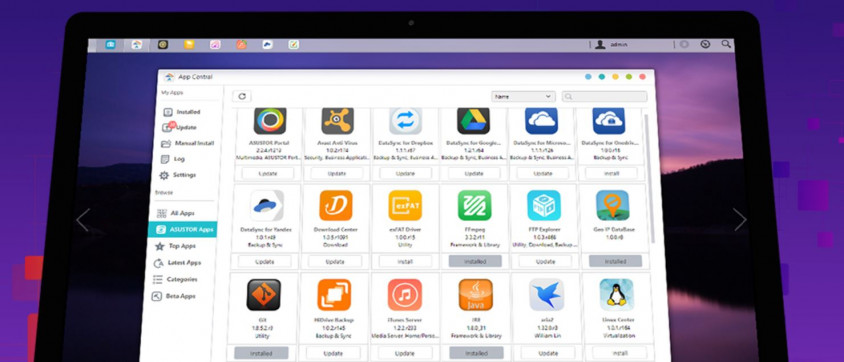Click the app search input field
844x362 pixels.
click(604, 97)
